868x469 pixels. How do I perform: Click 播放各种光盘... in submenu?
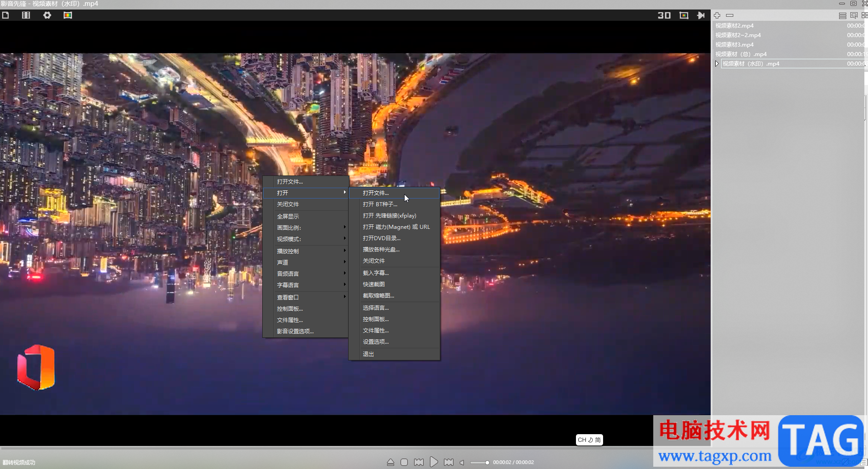pos(394,249)
